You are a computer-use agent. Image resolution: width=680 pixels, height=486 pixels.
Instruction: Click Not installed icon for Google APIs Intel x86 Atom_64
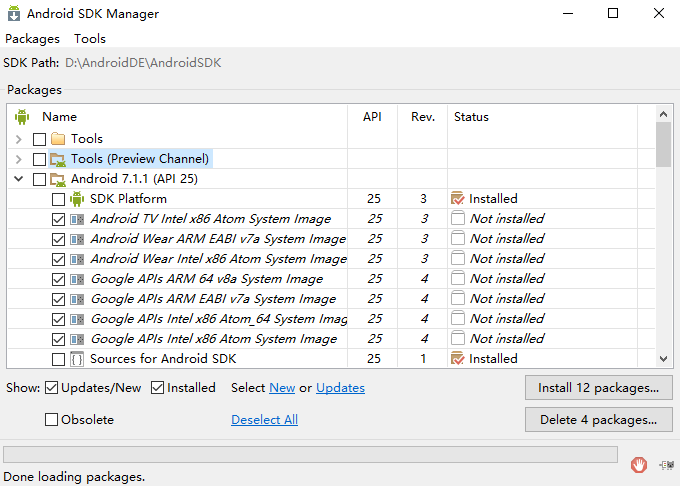[458, 318]
